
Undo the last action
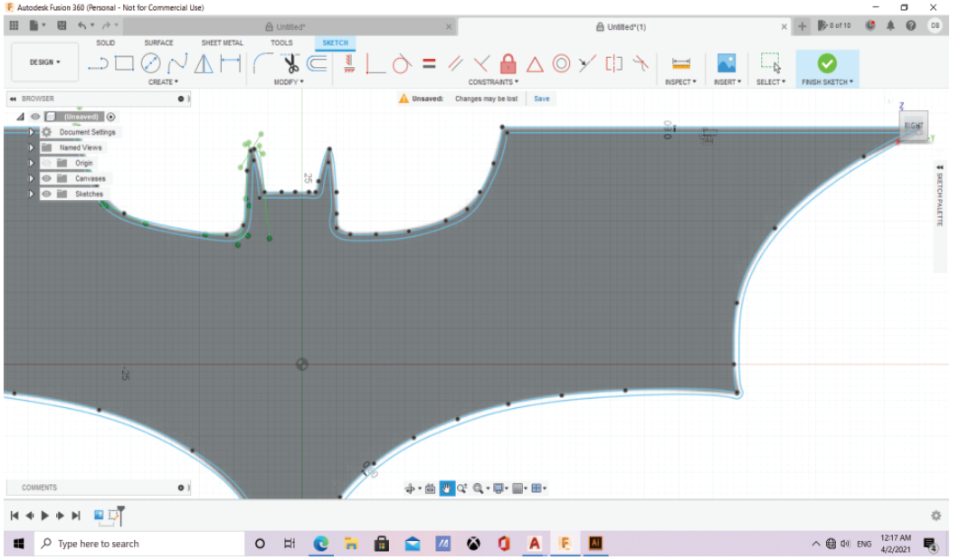point(82,25)
